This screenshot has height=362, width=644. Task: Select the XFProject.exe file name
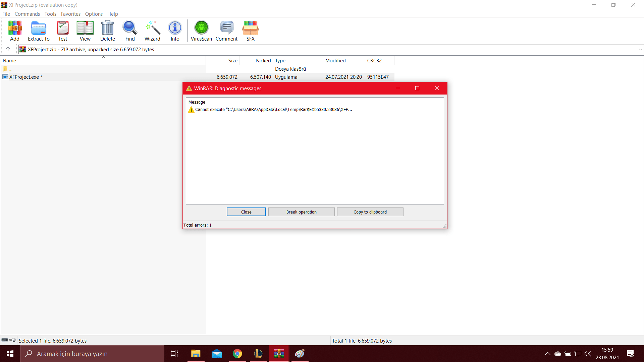tap(26, 77)
